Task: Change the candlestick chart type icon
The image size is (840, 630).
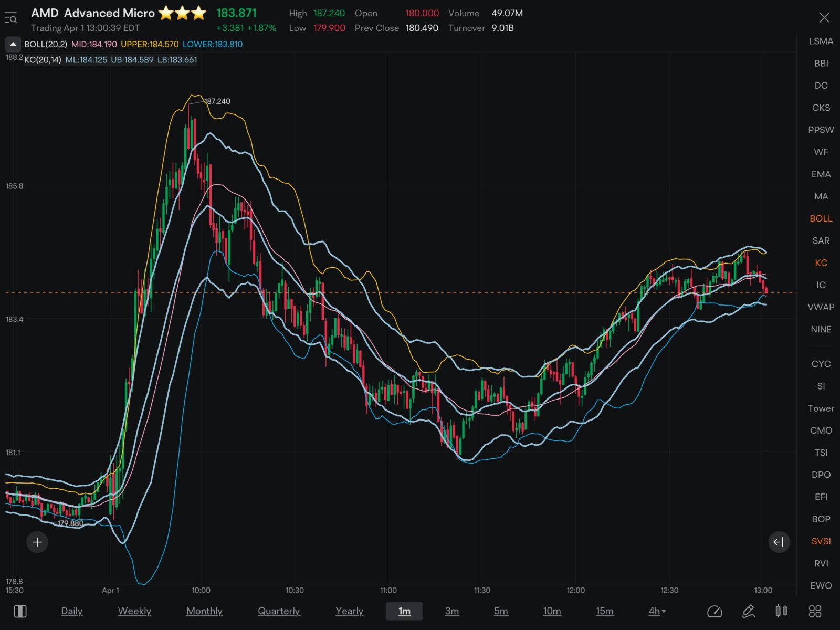Action: [782, 611]
